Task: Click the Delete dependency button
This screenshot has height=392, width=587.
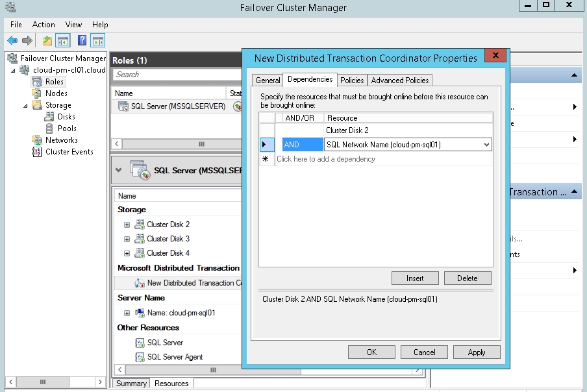Action: tap(468, 278)
